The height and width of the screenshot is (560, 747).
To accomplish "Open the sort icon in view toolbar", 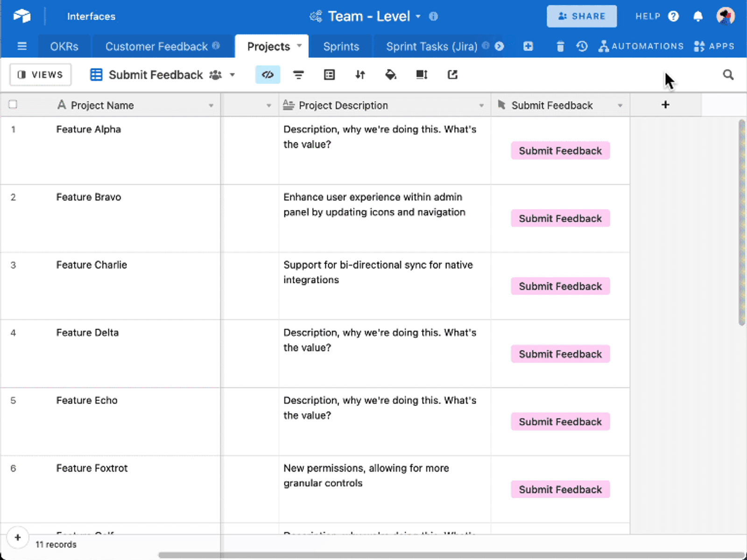I will tap(360, 75).
